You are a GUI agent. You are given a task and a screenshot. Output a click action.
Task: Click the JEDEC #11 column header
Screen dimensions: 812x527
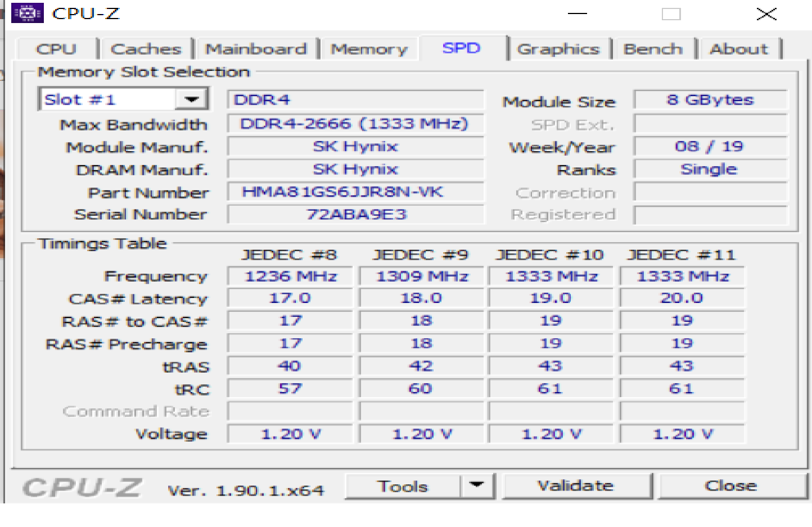click(682, 255)
